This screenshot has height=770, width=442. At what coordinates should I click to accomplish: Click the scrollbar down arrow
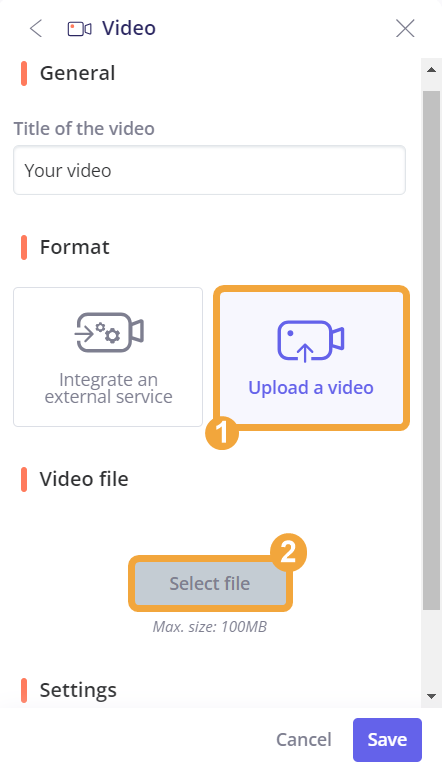click(432, 696)
